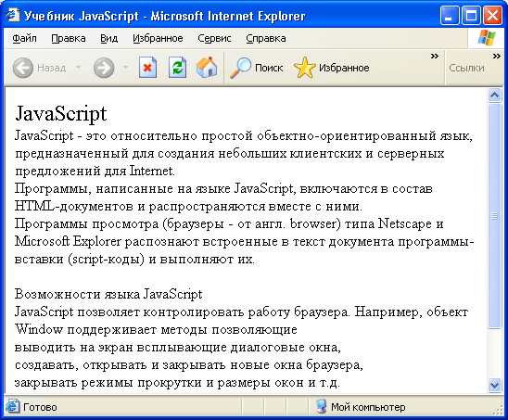Expand hidden toolbar buttons chevron
The image size is (508, 420).
(435, 57)
